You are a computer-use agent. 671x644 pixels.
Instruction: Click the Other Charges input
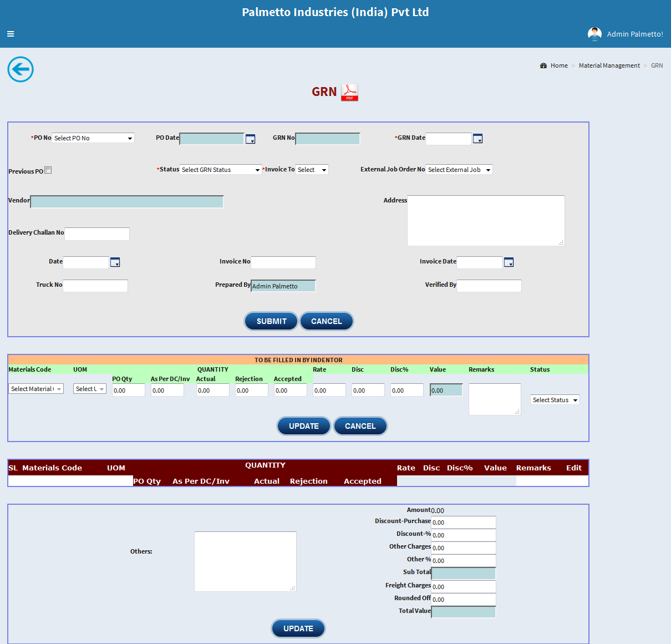464,547
